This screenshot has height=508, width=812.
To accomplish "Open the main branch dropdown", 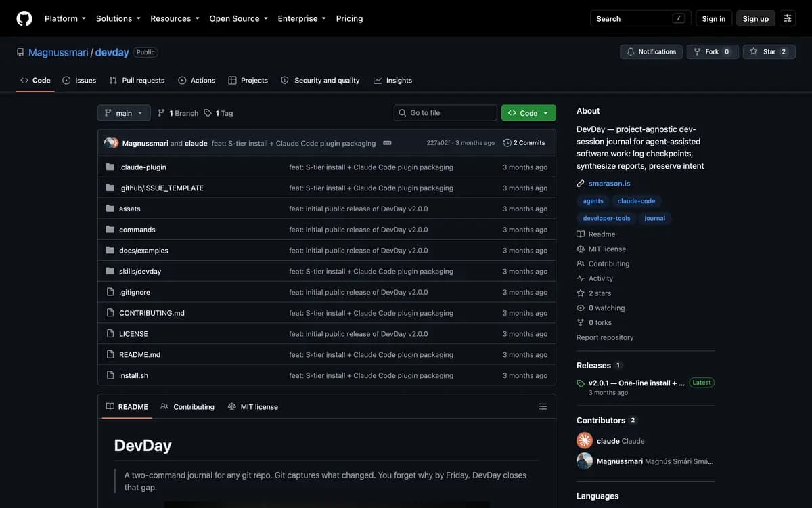I will click(124, 113).
